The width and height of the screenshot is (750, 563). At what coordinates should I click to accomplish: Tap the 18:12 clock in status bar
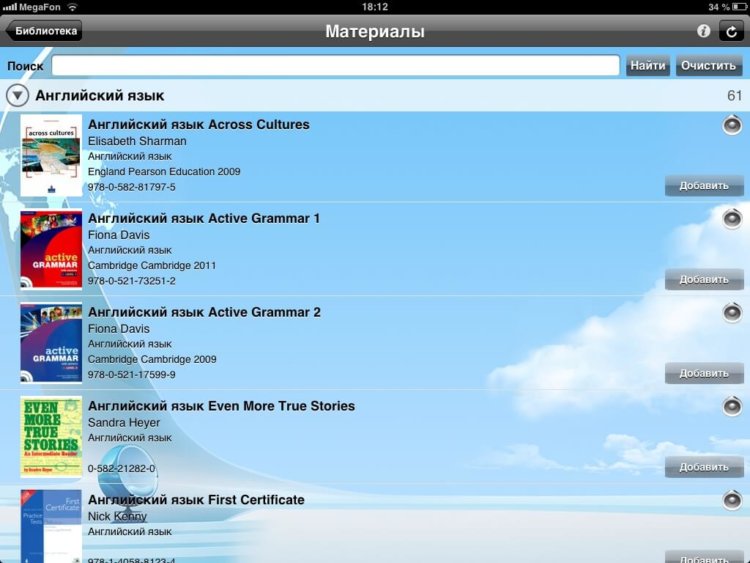coord(375,7)
